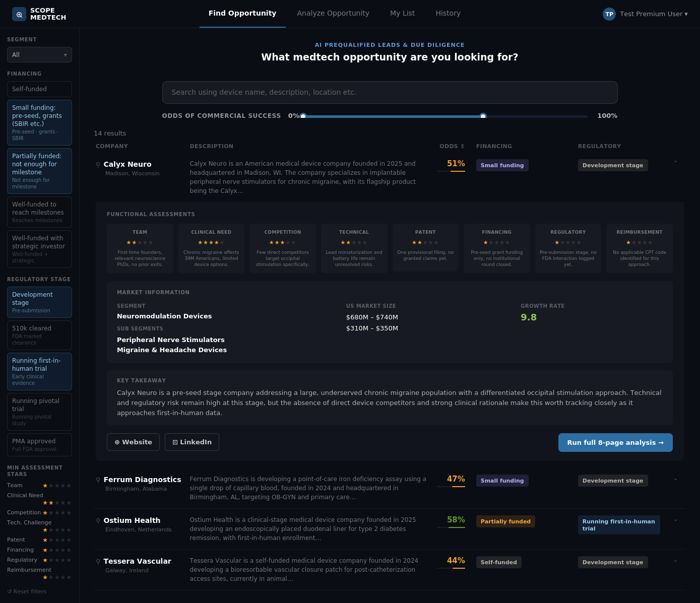Open the Segment All dropdown
Screen dimensions: 700x603
pyautogui.click(x=39, y=55)
